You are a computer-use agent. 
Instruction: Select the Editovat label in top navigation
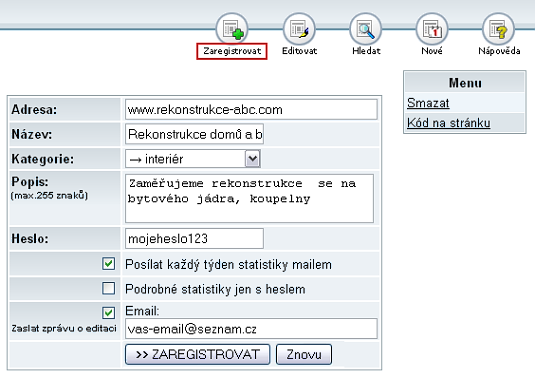click(x=299, y=51)
